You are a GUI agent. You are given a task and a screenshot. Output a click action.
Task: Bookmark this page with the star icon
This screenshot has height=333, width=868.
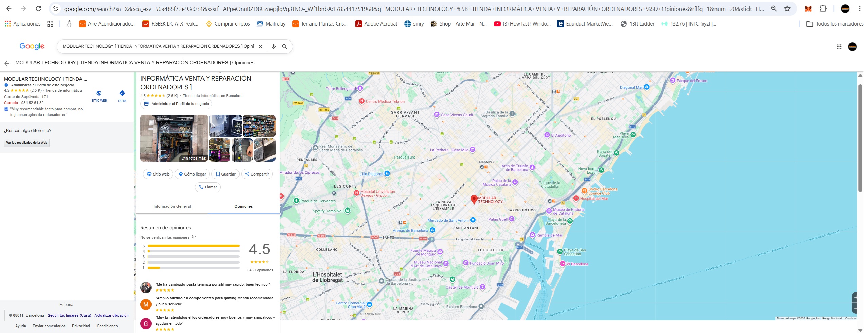787,9
